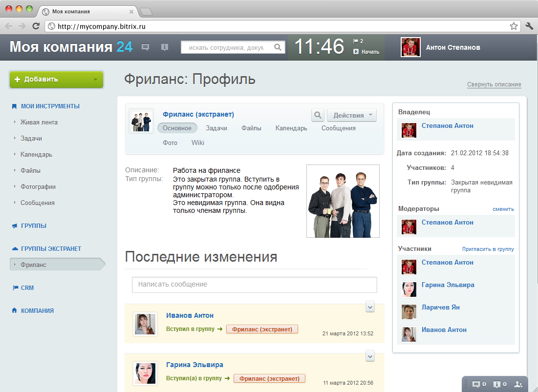Open browser wrench settings menu
The height and width of the screenshot is (392, 538).
pos(529,26)
